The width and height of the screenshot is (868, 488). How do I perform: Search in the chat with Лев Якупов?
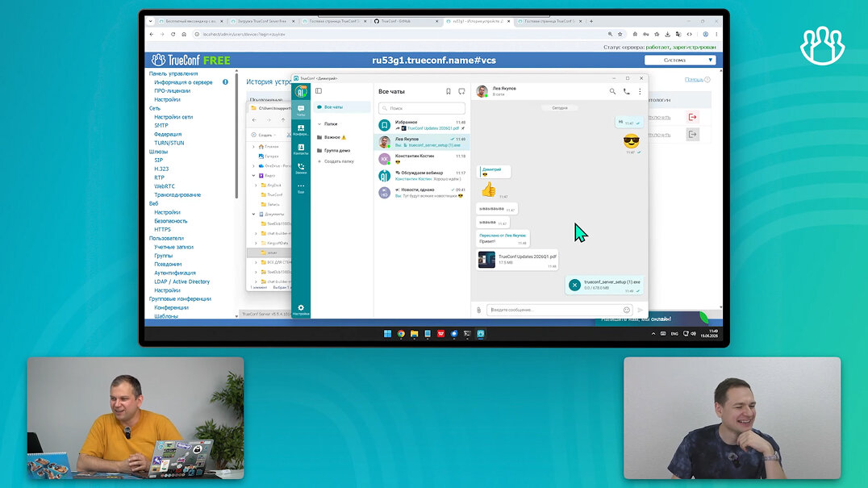pyautogui.click(x=612, y=91)
